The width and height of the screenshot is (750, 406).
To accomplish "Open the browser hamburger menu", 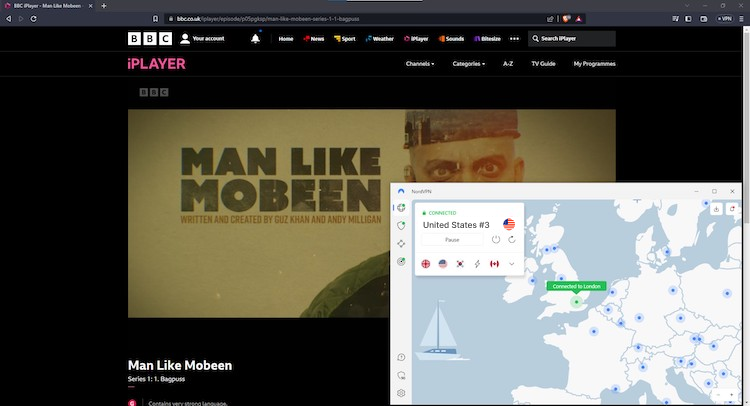I will tap(741, 19).
